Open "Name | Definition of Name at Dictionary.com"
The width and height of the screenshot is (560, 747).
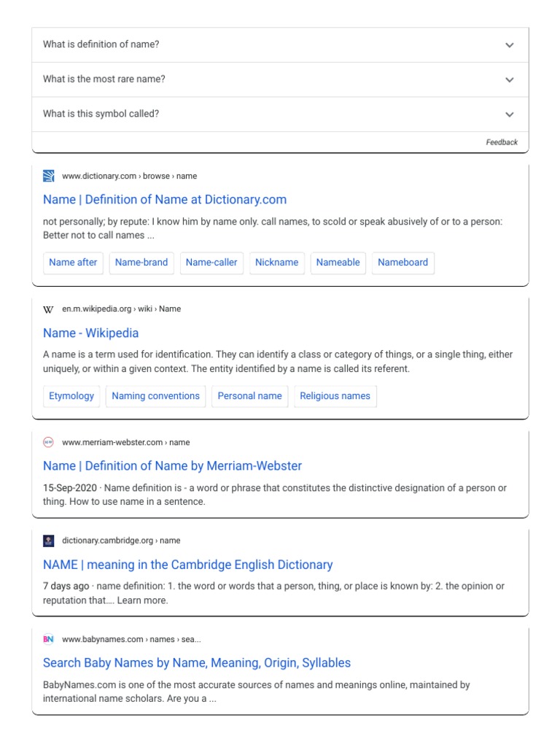click(x=165, y=200)
